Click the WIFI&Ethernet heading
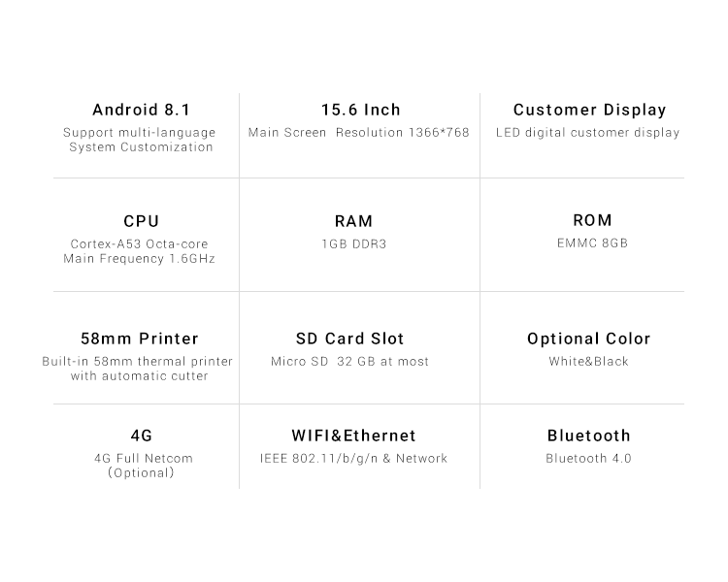Image resolution: width=728 pixels, height=582 pixels. pyautogui.click(x=353, y=436)
